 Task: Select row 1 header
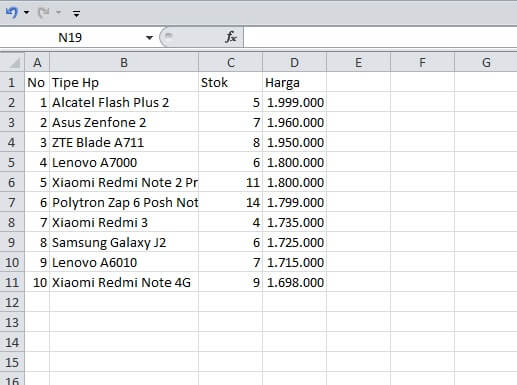(x=12, y=82)
